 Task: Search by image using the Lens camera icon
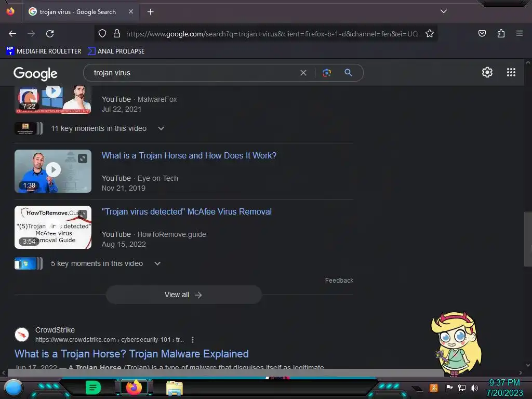click(x=326, y=73)
